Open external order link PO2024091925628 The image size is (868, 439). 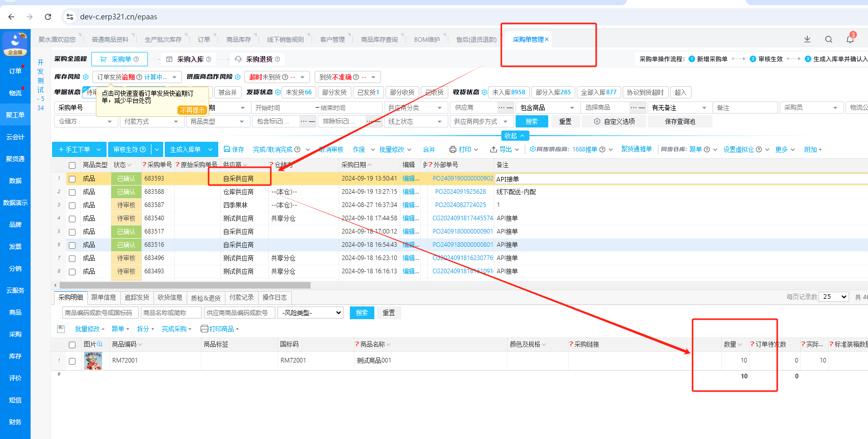tap(461, 192)
